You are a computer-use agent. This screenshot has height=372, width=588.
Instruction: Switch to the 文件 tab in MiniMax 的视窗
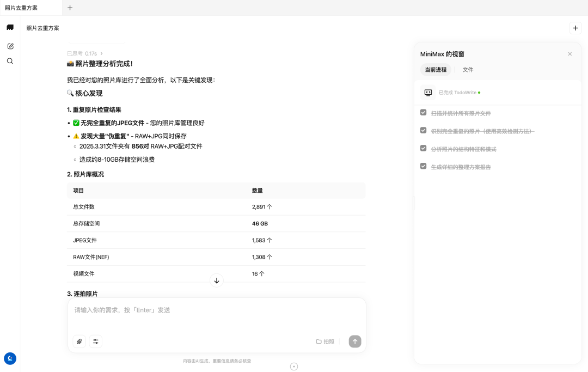pyautogui.click(x=468, y=70)
